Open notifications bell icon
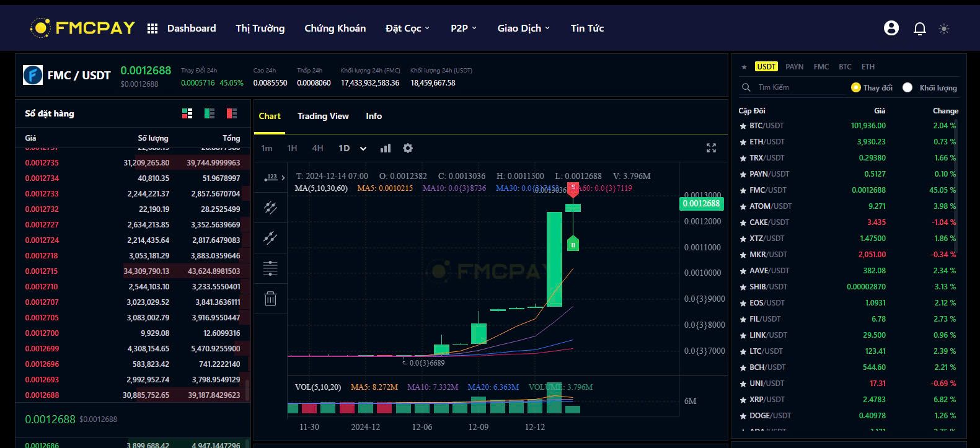The height and width of the screenshot is (448, 980). click(920, 29)
